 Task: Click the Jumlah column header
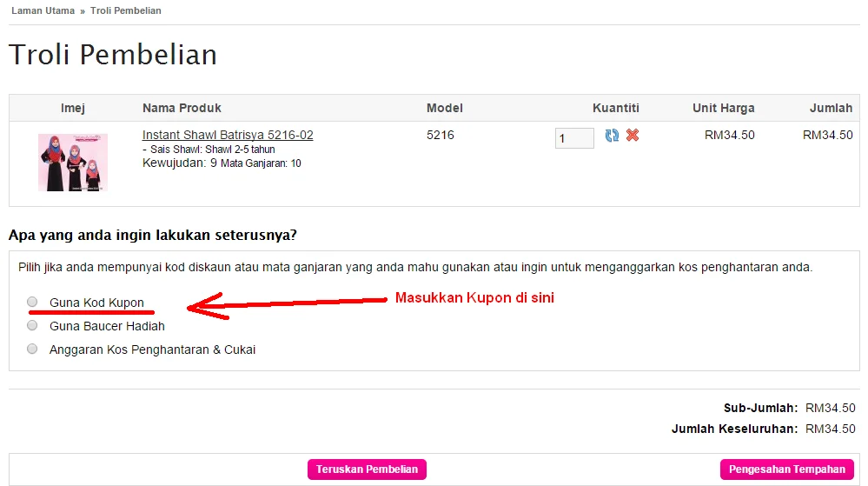click(831, 108)
